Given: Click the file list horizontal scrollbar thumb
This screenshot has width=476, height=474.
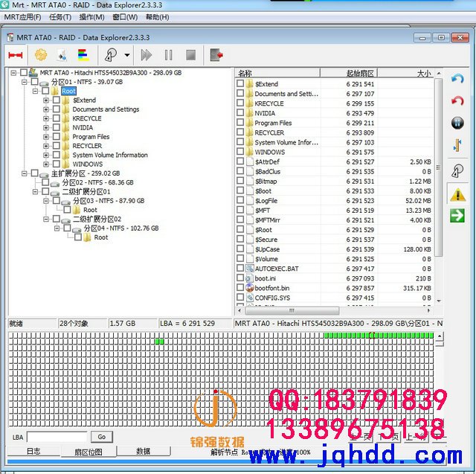Looking at the screenshot, I should coord(292,310).
